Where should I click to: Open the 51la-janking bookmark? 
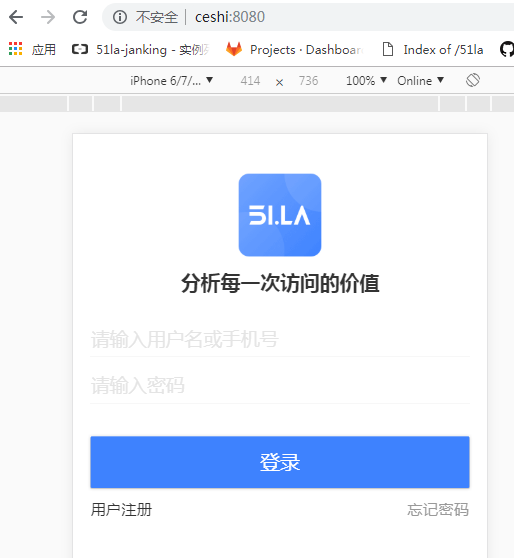point(141,49)
